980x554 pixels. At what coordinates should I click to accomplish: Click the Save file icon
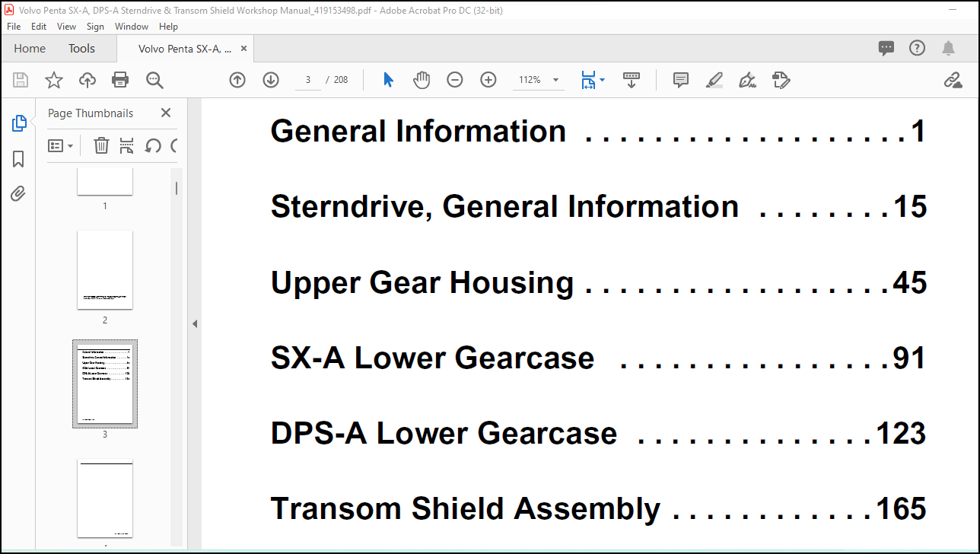[21, 80]
